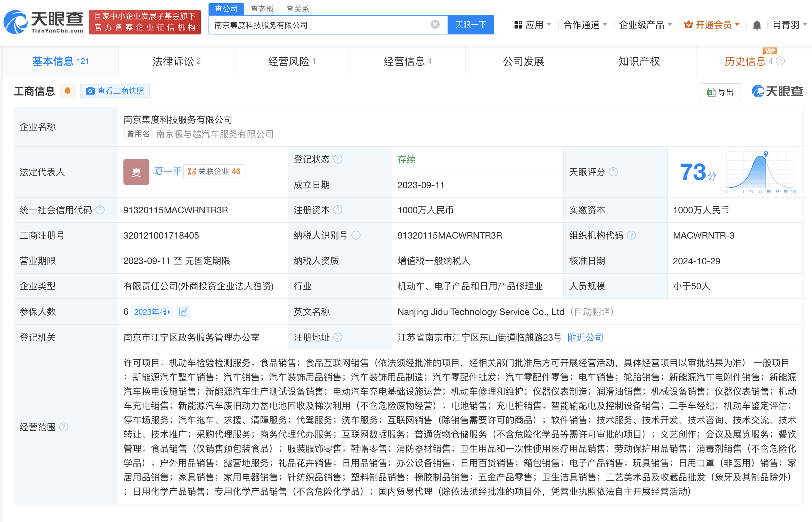The width and height of the screenshot is (812, 522).
Task: Click the TianYanCha logo
Action: point(43,22)
